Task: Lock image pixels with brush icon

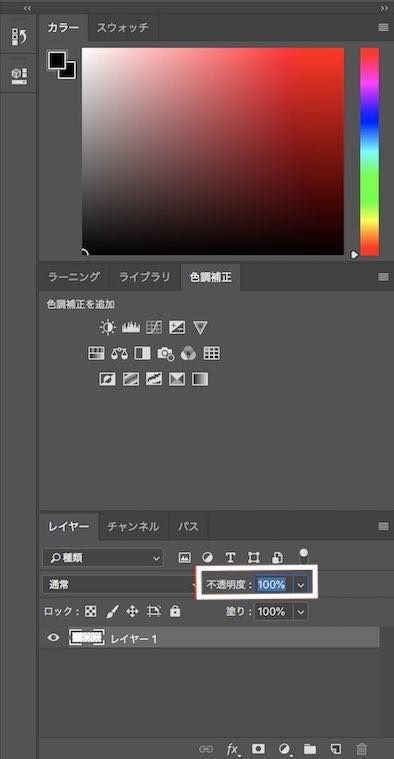Action: (112, 612)
